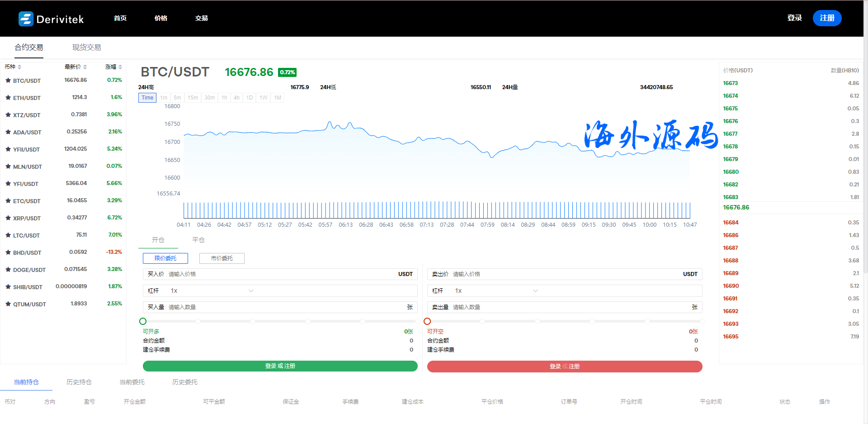Click the Derivitek logo icon
This screenshot has height=424, width=868.
(x=26, y=19)
